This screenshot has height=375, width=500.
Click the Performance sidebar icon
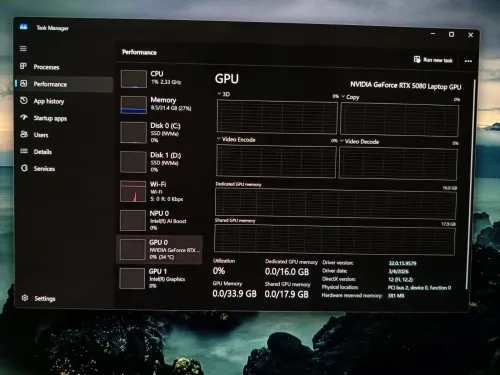pyautogui.click(x=24, y=83)
